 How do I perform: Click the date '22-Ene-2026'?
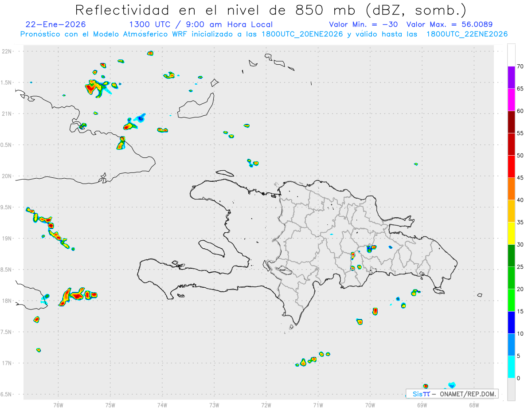coord(56,24)
